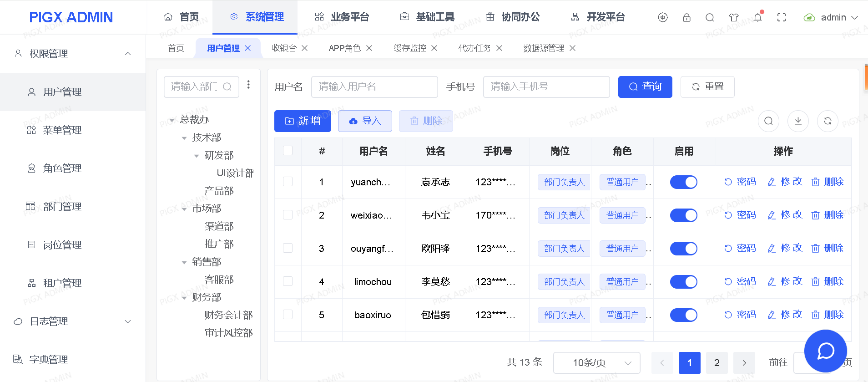Click the export download icon
This screenshot has height=382, width=868.
click(798, 121)
